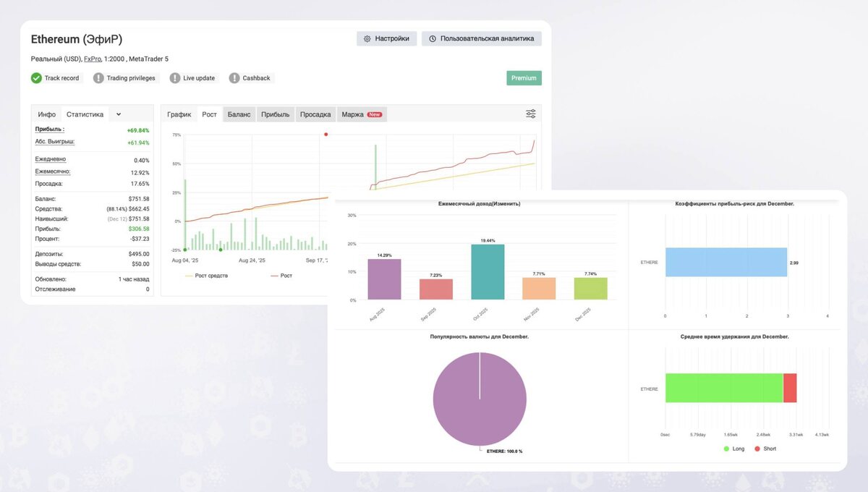Click the gear icon in Настройки
Screen dimensions: 868x492
click(x=367, y=39)
